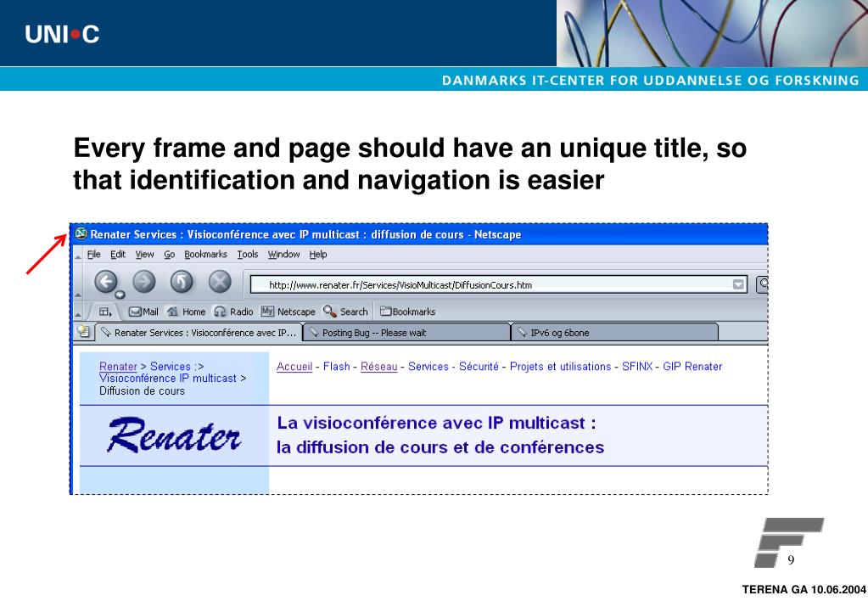868x601 pixels.
Task: Switch to the Posting Bug -- Please wait tab
Action: coord(407,333)
